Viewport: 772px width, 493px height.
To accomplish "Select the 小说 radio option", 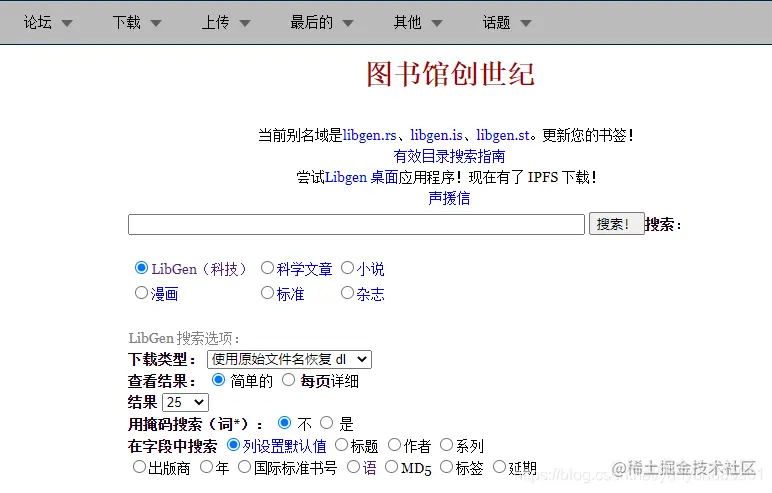I will coord(348,267).
